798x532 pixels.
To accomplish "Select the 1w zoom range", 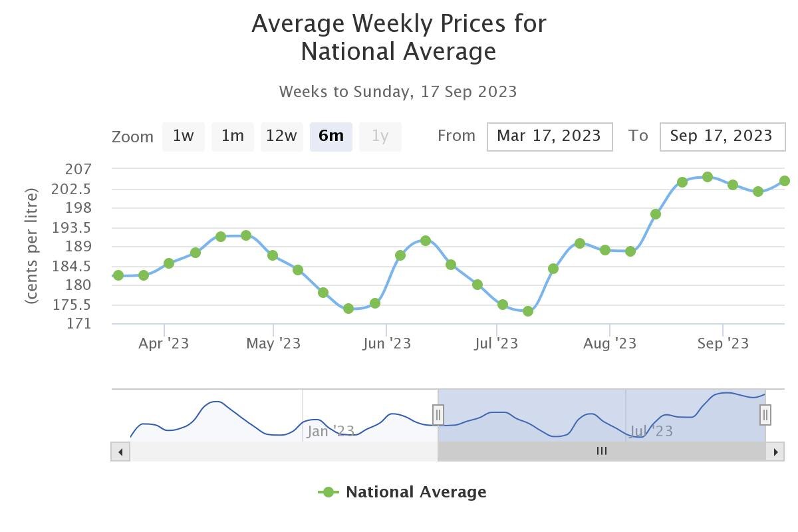I will click(x=183, y=136).
